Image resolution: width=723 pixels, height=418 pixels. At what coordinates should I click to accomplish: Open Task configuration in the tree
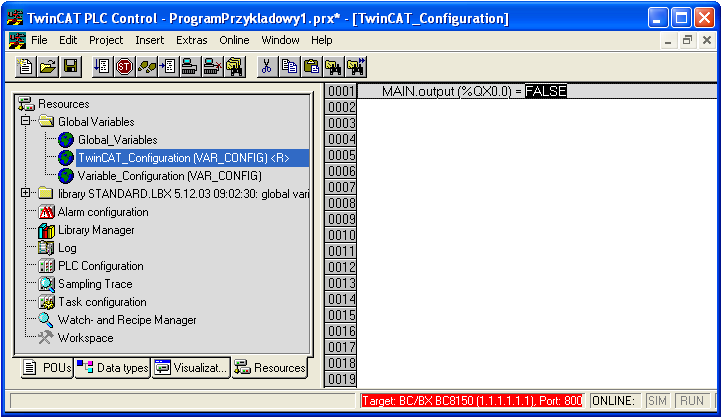coord(102,302)
